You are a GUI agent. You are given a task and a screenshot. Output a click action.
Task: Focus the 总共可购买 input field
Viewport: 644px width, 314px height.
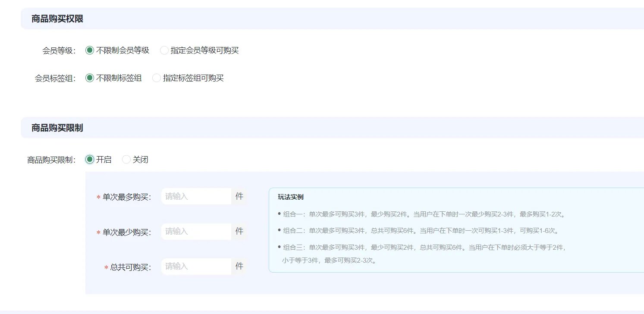[196, 267]
